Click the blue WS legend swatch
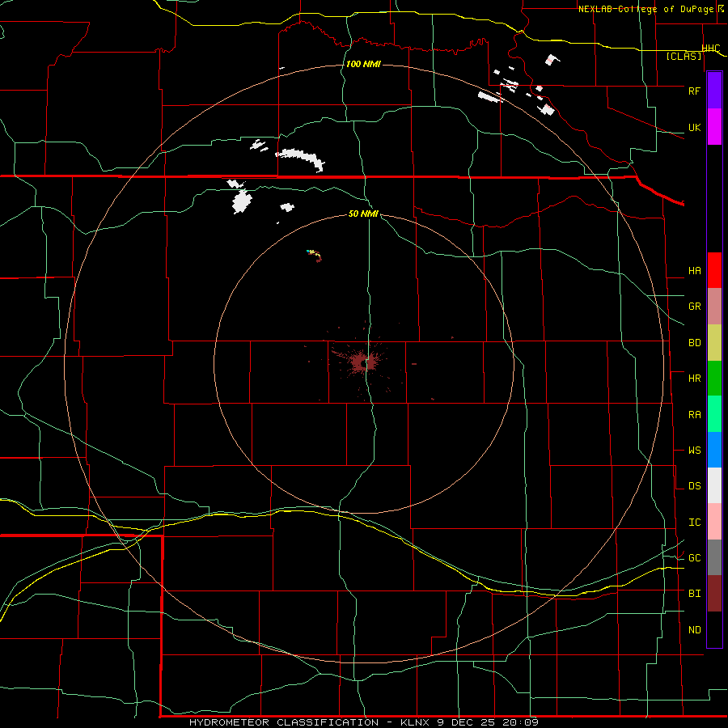The height and width of the screenshot is (728, 728). coord(714,450)
